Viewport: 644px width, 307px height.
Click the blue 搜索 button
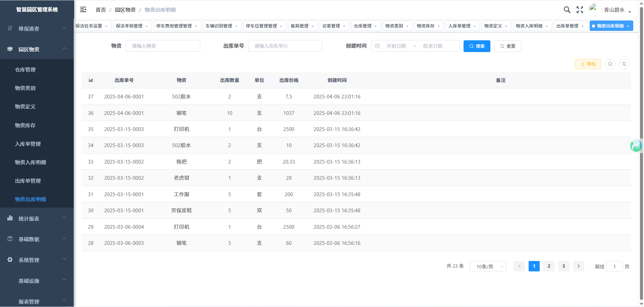click(x=477, y=46)
